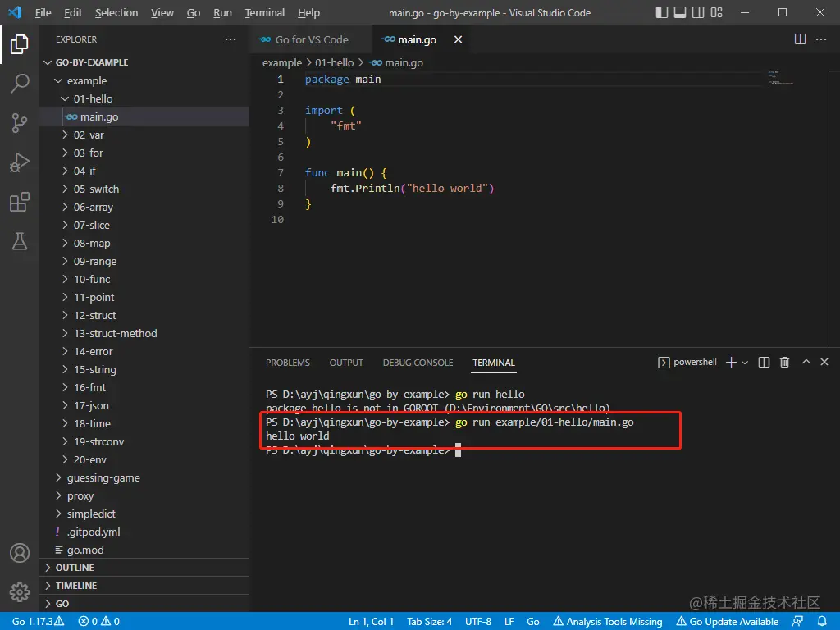Change the LF end of line sequence
The width and height of the screenshot is (840, 630).
[x=509, y=622]
